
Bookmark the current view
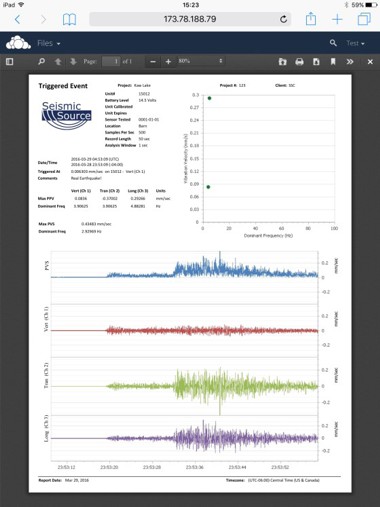point(333,62)
